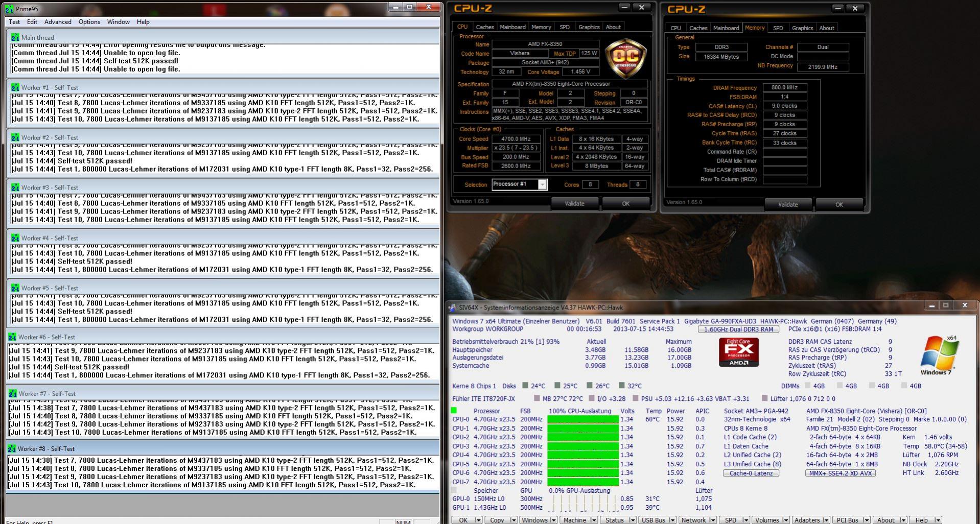Click the SIV Adapters button

811,520
